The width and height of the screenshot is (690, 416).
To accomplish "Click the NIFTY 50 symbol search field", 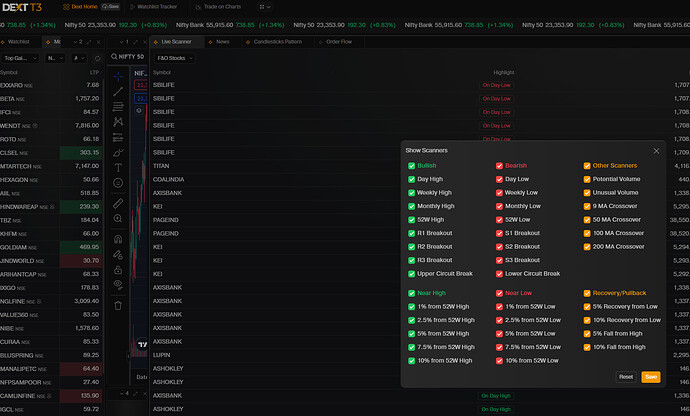I will coord(128,57).
